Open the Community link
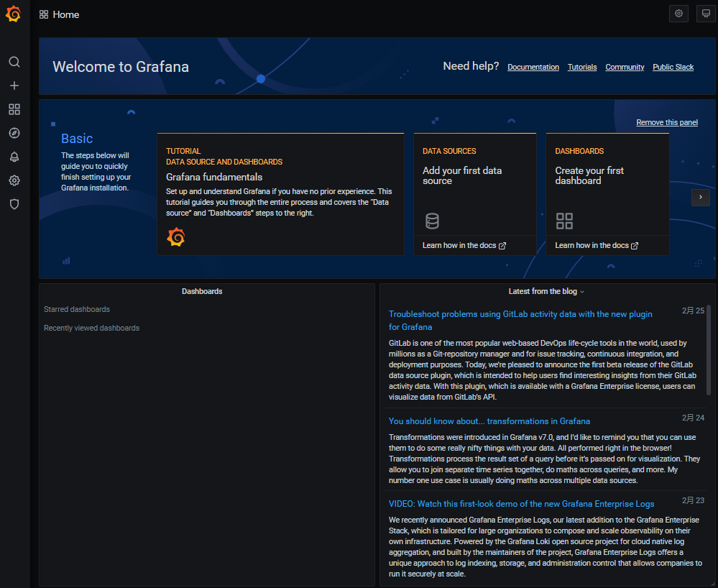718x588 pixels. click(625, 68)
